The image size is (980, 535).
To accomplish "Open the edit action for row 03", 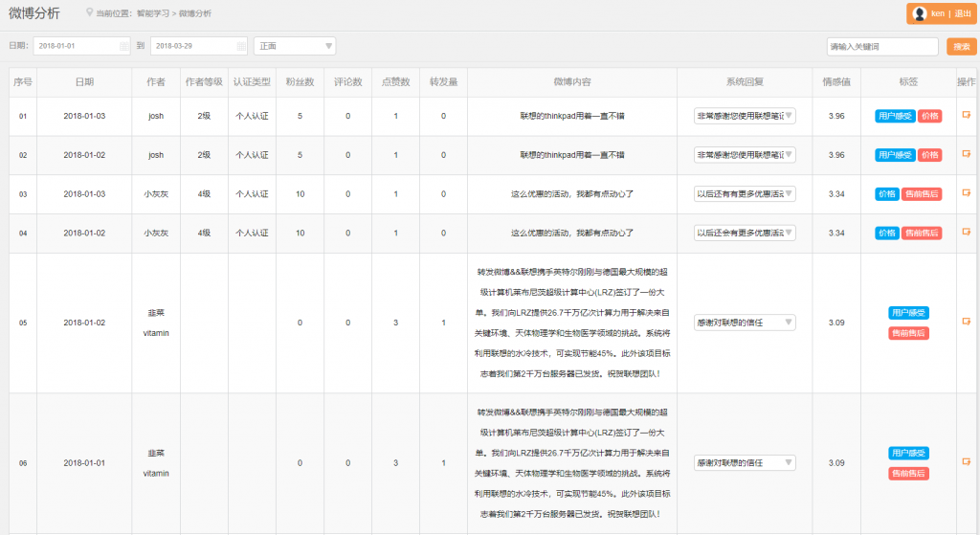I will click(x=967, y=193).
